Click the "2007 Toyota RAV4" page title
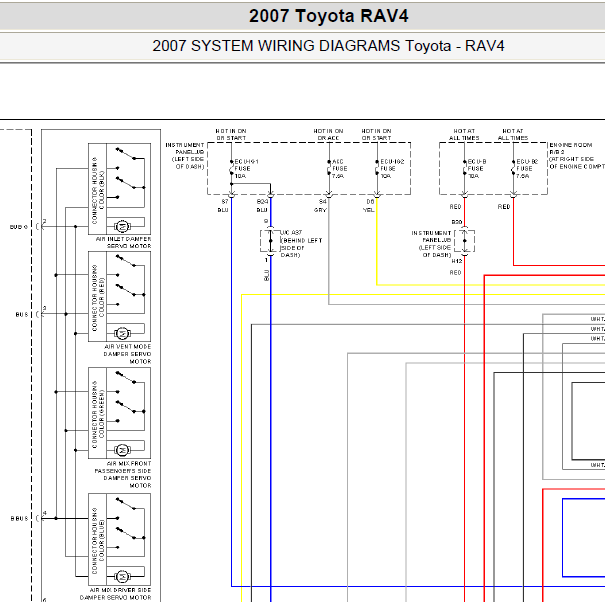 click(x=328, y=16)
